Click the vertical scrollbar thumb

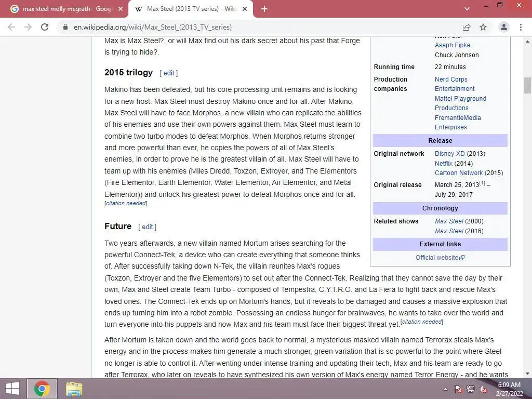(527, 85)
